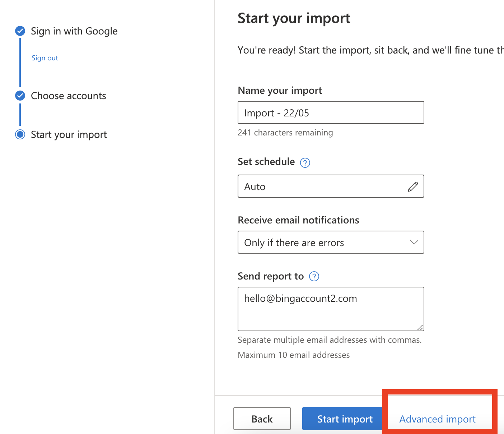
Task: Open the Send report to help icon
Action: 314,276
